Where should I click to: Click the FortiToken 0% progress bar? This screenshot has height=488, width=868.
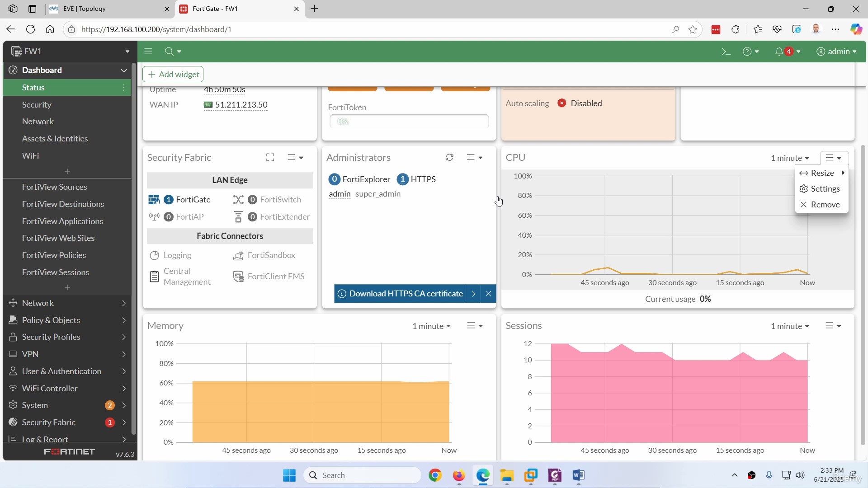click(x=409, y=122)
